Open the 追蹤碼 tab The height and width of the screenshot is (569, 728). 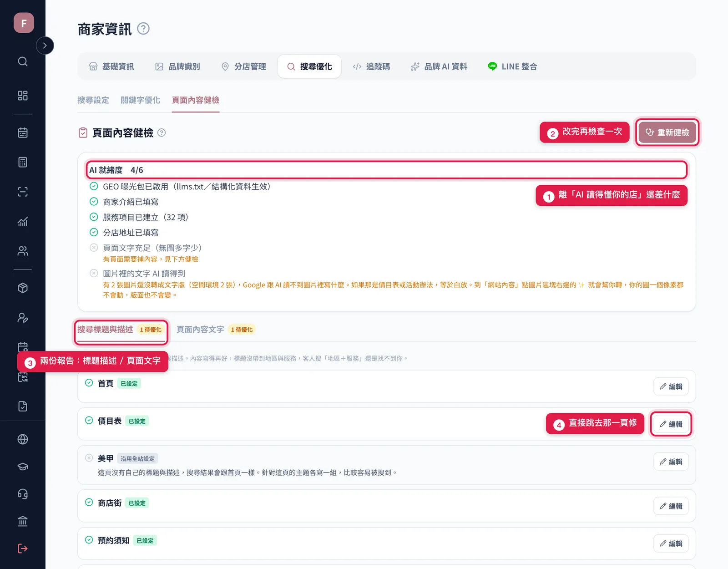click(x=371, y=66)
